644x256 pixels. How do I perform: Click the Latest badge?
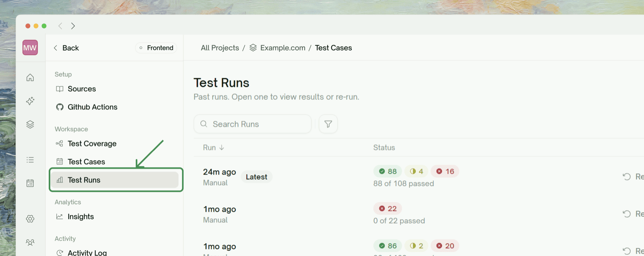tap(256, 177)
